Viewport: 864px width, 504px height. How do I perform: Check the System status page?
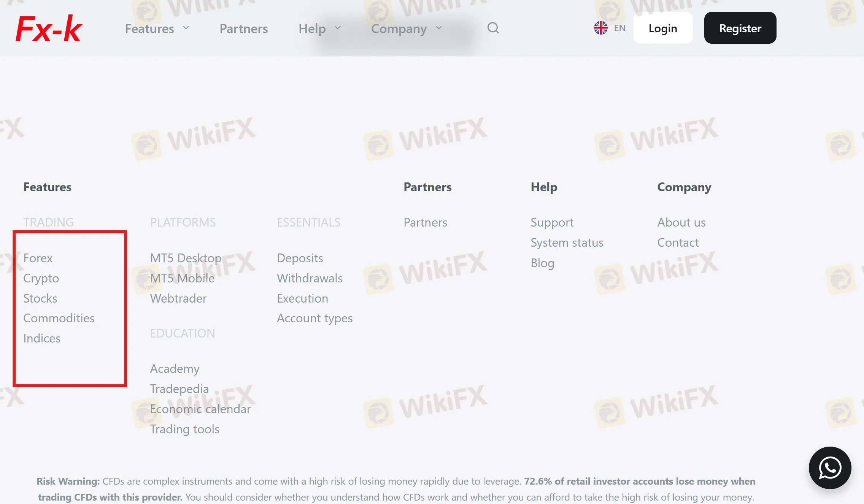coord(567,242)
